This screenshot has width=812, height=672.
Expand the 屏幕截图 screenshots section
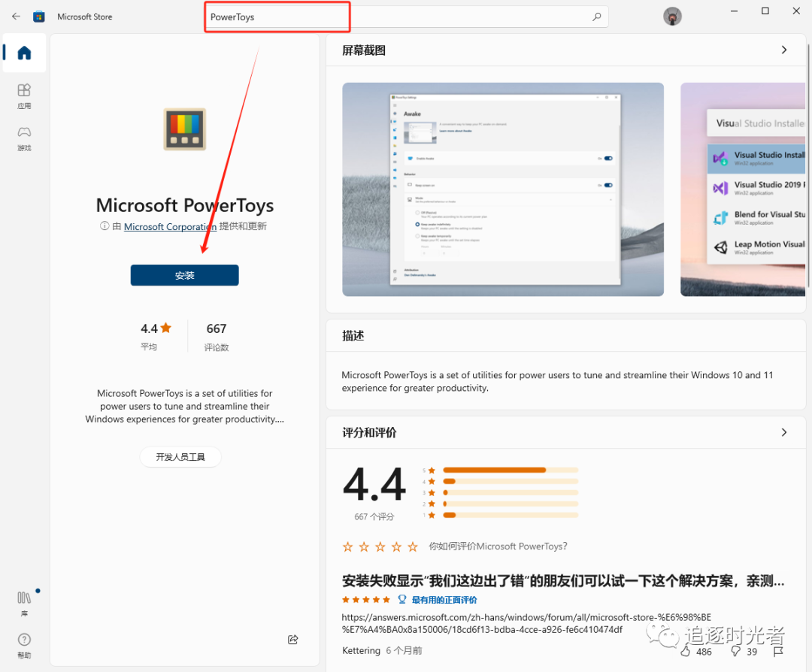(x=783, y=50)
